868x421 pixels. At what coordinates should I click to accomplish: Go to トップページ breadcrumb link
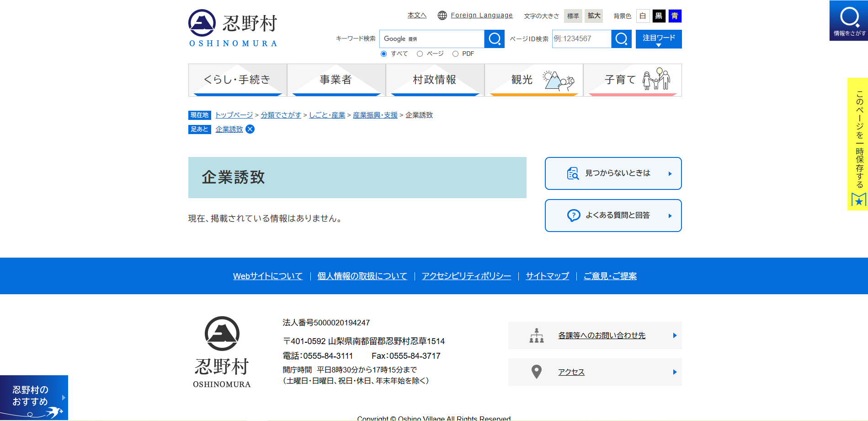coord(234,115)
